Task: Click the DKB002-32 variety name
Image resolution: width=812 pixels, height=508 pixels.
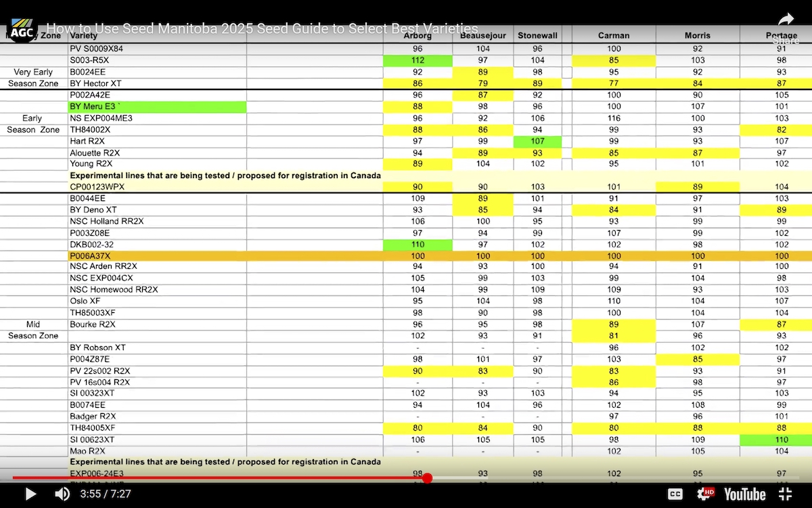Action: pos(91,244)
